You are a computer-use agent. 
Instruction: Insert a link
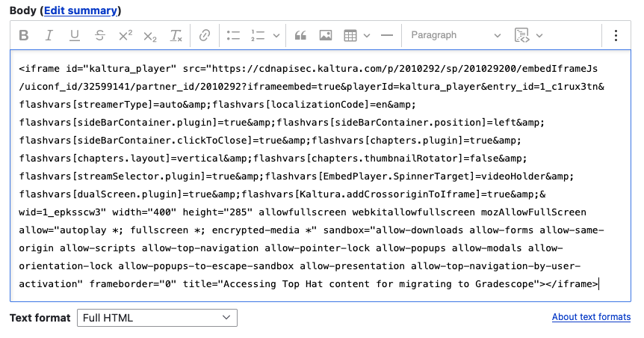[205, 35]
